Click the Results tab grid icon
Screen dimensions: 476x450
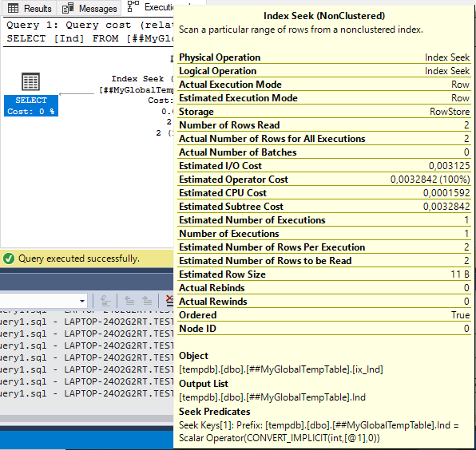(x=13, y=8)
